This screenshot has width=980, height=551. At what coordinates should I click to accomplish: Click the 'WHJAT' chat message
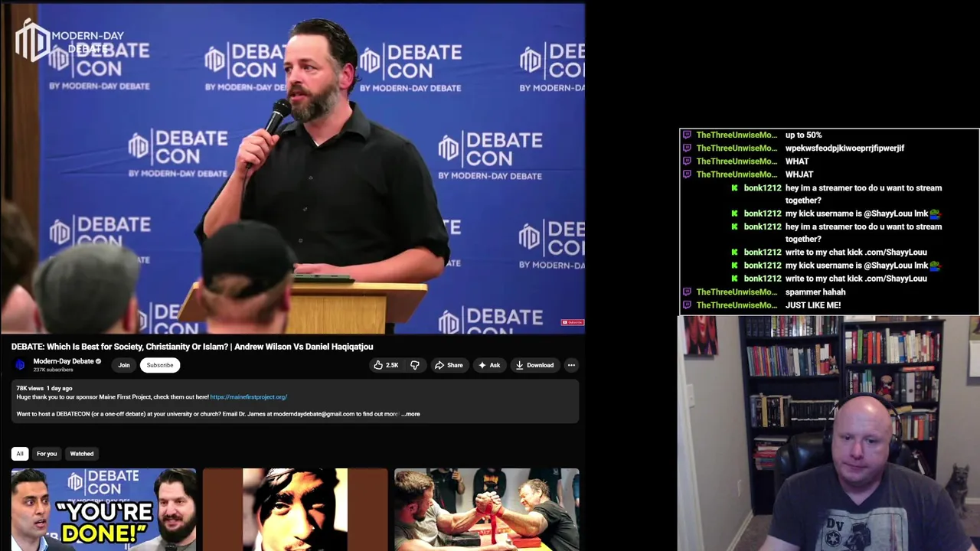[x=799, y=174]
